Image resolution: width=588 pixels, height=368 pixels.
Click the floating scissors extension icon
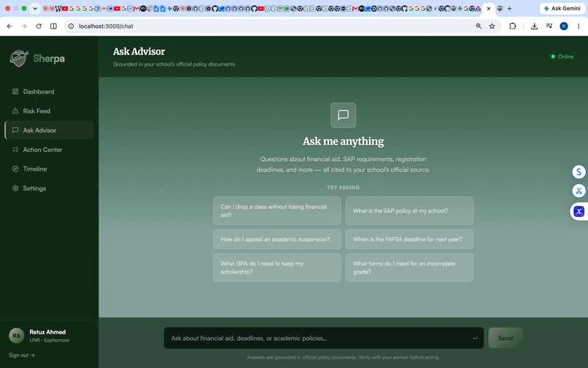[579, 191]
